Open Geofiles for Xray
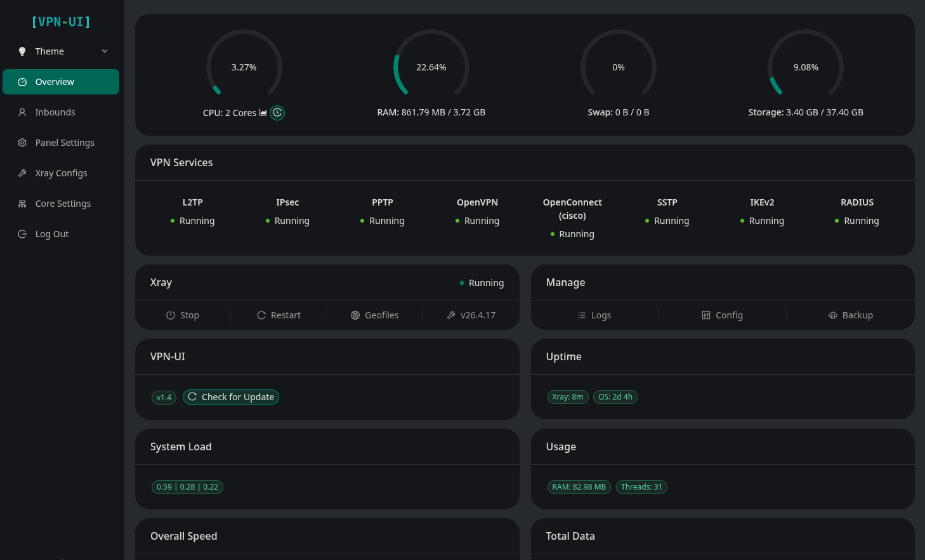 click(375, 315)
